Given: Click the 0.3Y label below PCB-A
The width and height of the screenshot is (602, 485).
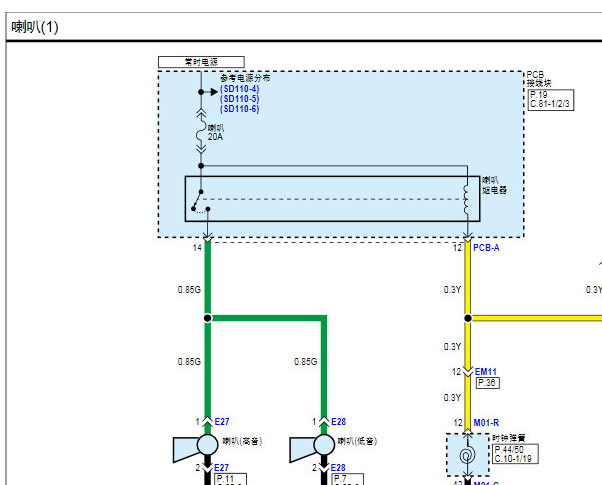Looking at the screenshot, I should click(452, 290).
